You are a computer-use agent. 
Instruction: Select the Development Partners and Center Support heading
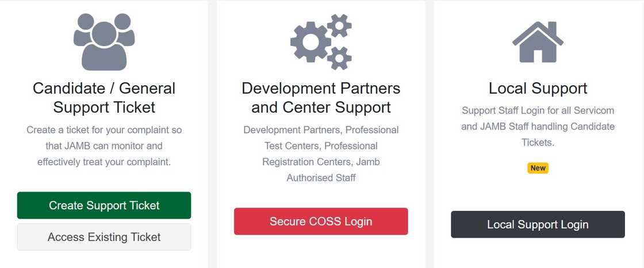point(321,98)
